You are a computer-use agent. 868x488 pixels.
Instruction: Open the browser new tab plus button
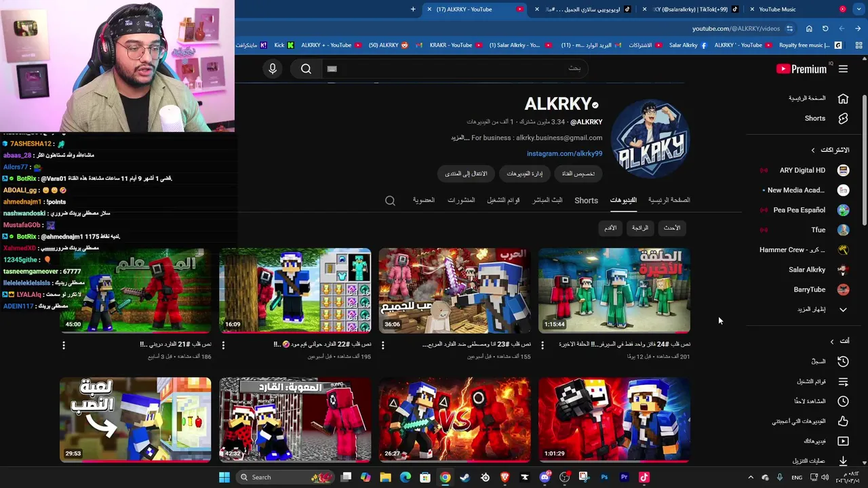413,9
